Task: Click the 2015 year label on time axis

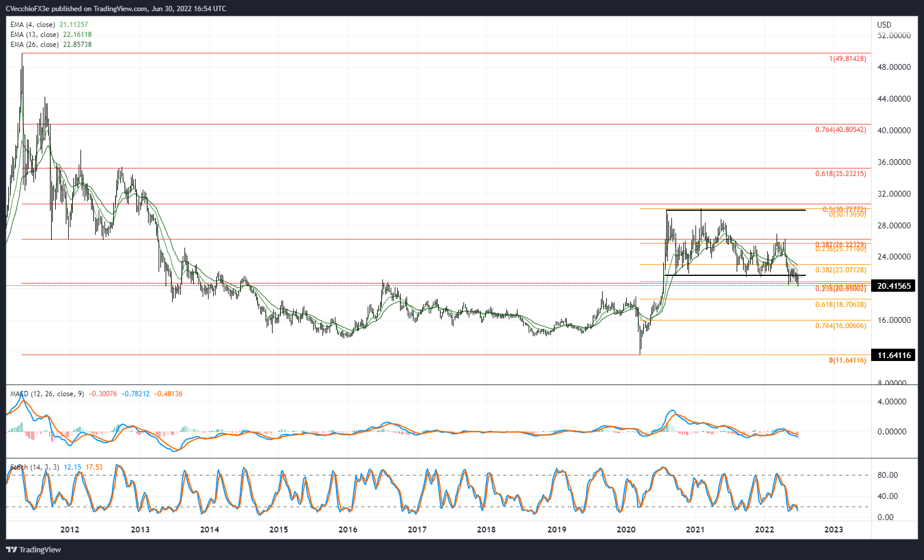Action: coord(278,529)
